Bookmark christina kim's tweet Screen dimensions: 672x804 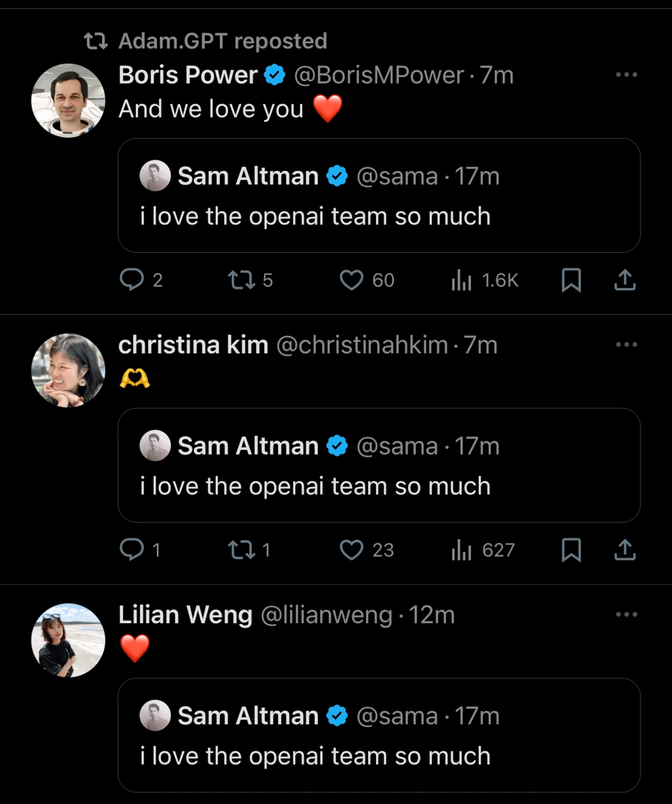tap(571, 550)
